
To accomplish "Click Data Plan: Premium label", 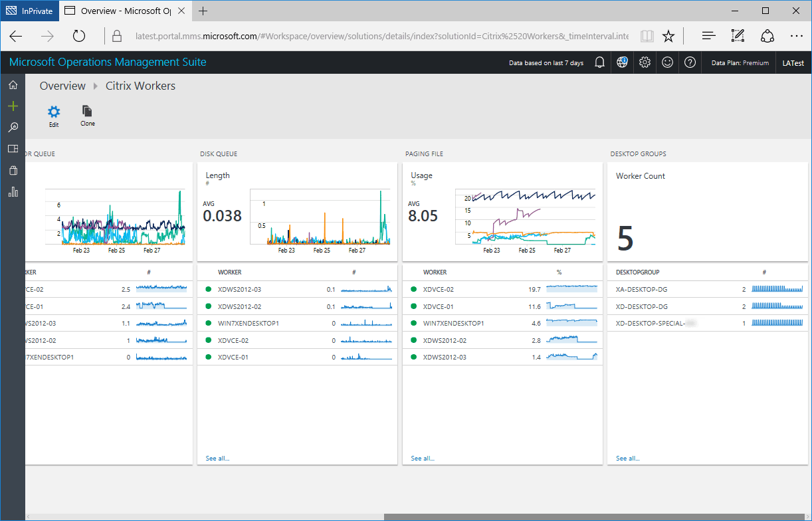I will pyautogui.click(x=740, y=63).
